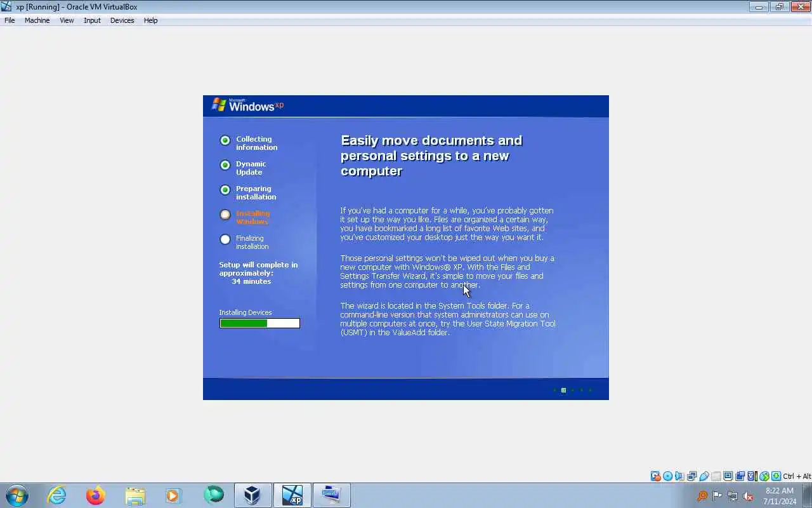
Task: Click the muted volume tray icon
Action: (748, 496)
